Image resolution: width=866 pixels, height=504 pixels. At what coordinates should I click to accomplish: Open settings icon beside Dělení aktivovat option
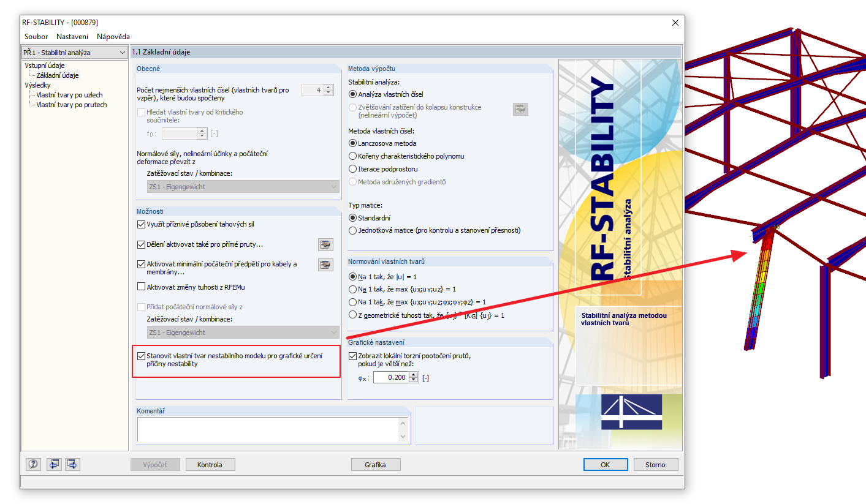pyautogui.click(x=325, y=245)
